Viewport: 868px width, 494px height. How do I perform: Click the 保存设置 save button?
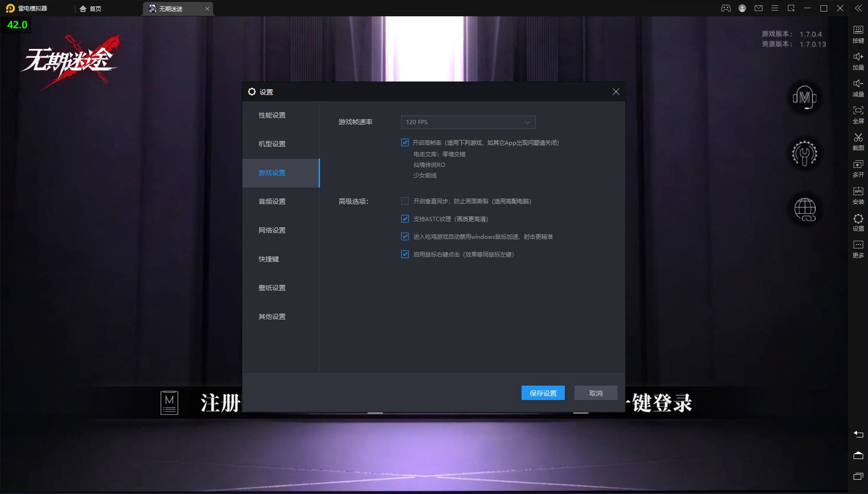point(543,393)
